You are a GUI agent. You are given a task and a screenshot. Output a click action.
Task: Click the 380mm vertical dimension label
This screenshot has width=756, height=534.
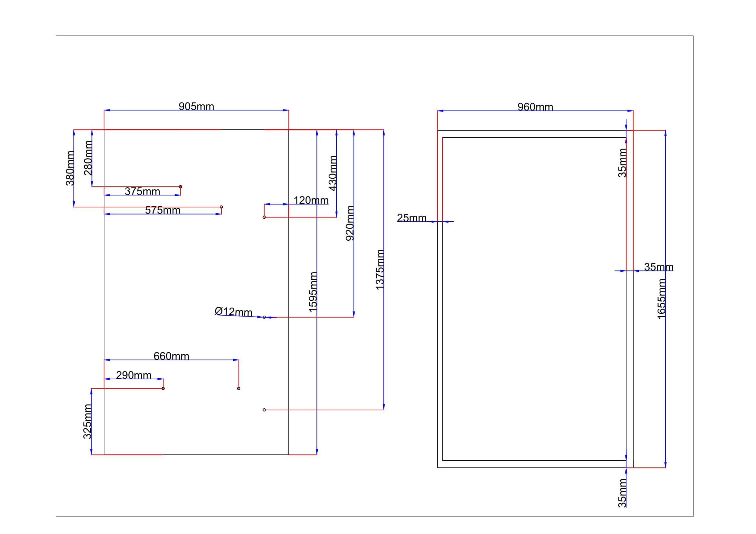pyautogui.click(x=70, y=168)
